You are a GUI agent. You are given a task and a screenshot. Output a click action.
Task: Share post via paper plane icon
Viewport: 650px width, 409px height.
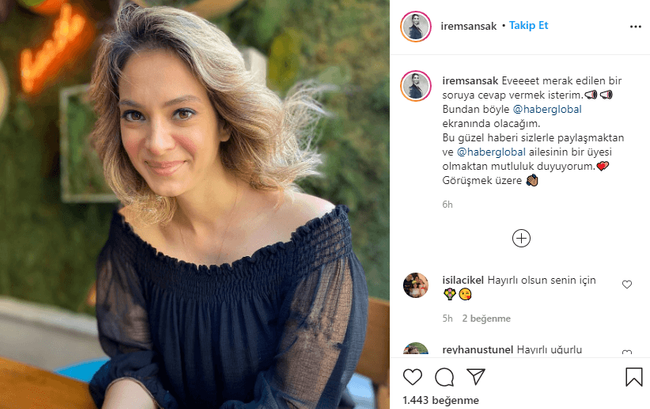pyautogui.click(x=476, y=377)
